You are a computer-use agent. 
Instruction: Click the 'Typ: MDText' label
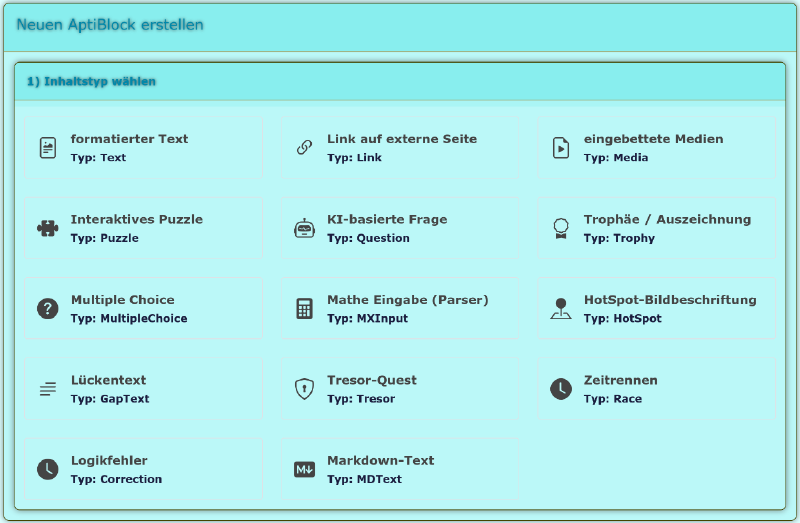pos(364,479)
